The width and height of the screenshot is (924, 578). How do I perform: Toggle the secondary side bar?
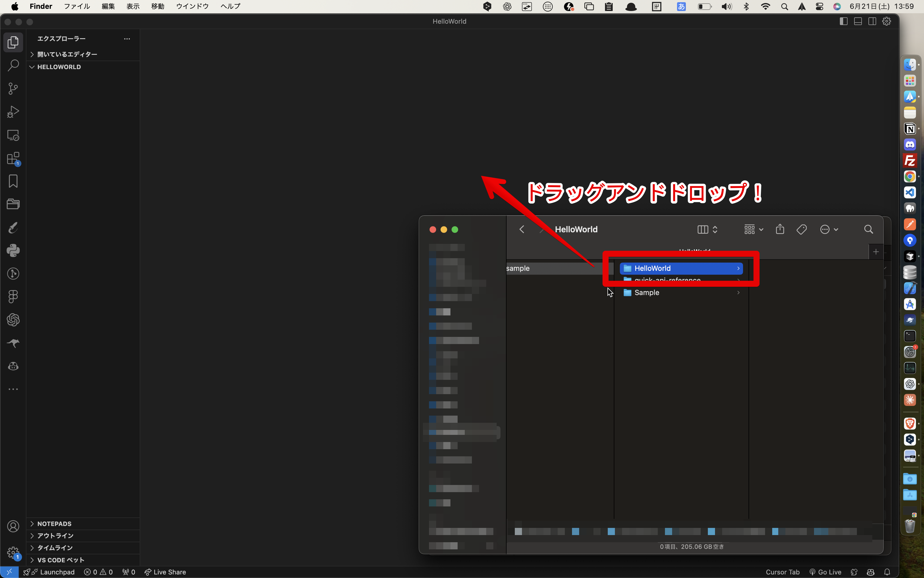873,21
